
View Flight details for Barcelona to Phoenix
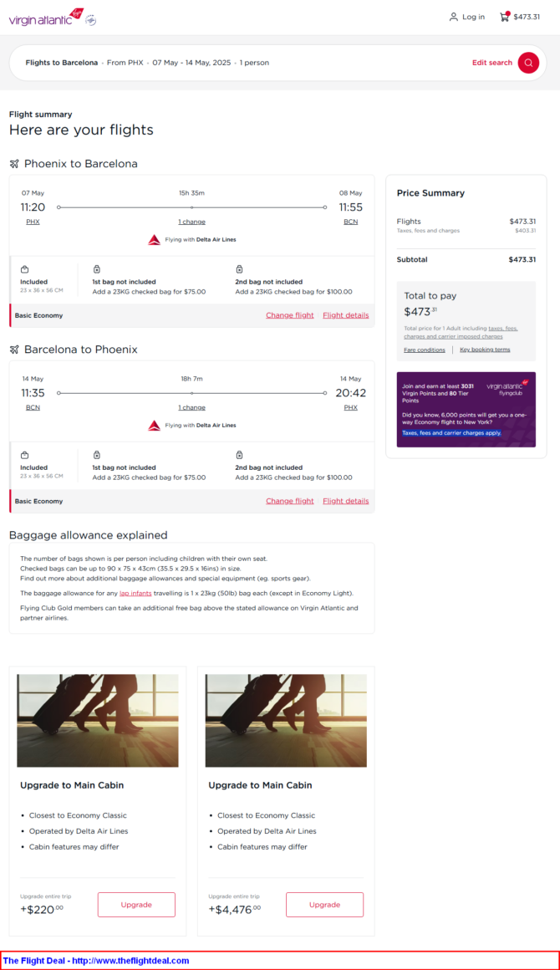click(345, 501)
